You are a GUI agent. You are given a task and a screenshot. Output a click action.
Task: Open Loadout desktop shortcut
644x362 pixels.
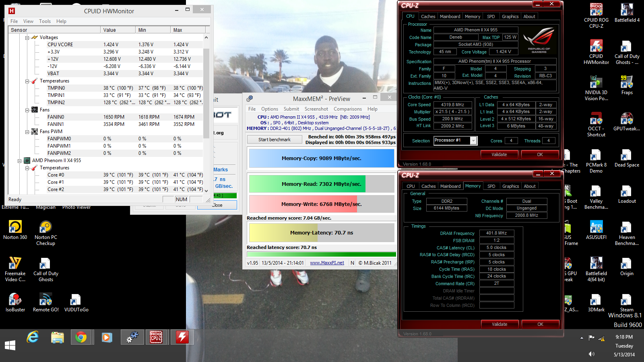[627, 193]
